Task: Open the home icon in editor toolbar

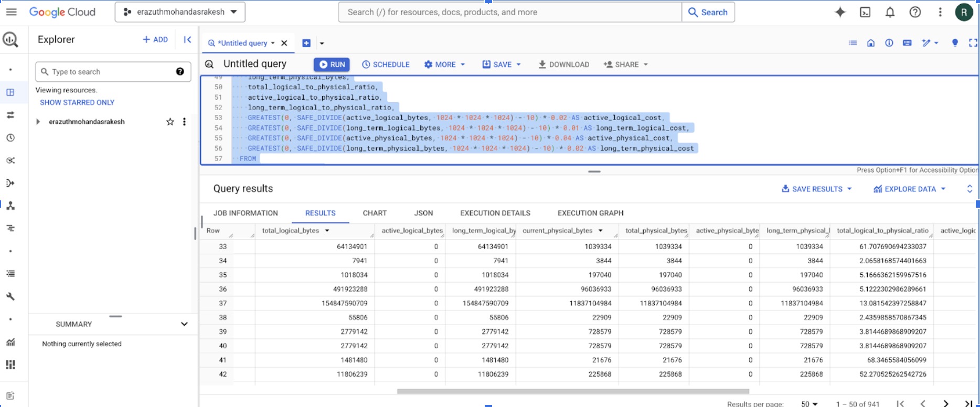Action: click(871, 43)
